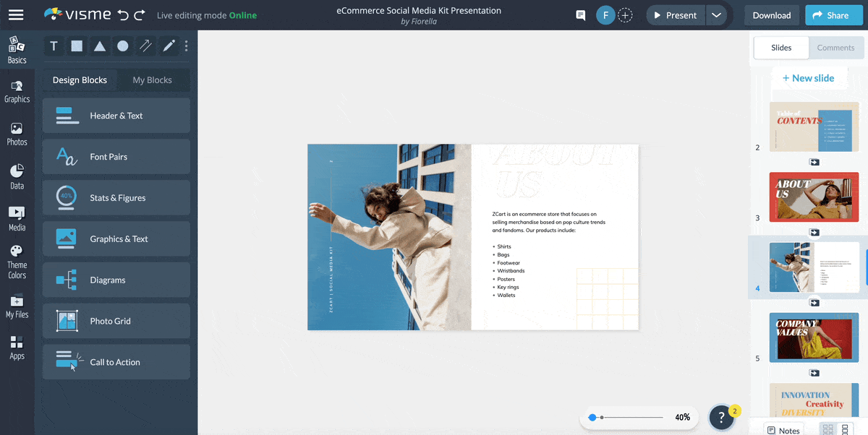Open the main hamburger menu
The image size is (868, 435).
click(16, 14)
